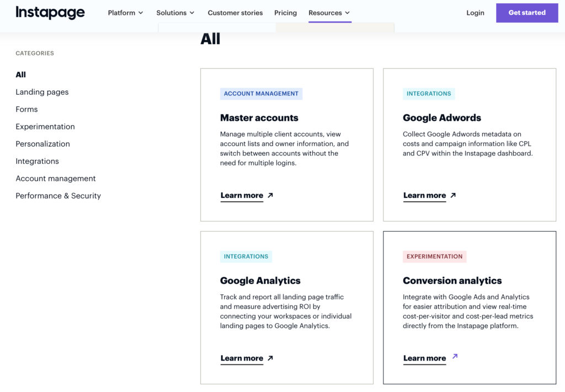The image size is (565, 392).
Task: Click the arrow icon beside Google Adwords Learn more
Action: [x=452, y=195]
